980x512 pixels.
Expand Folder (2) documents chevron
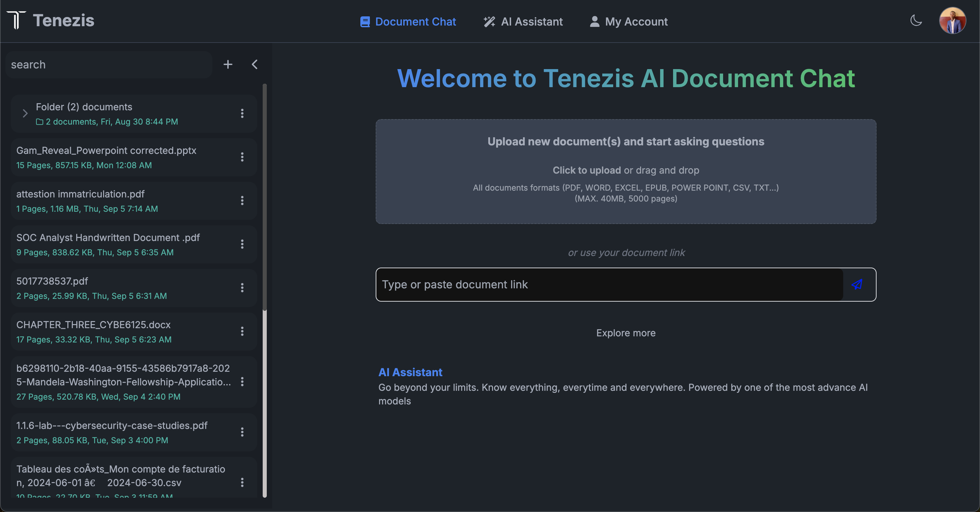click(x=25, y=113)
